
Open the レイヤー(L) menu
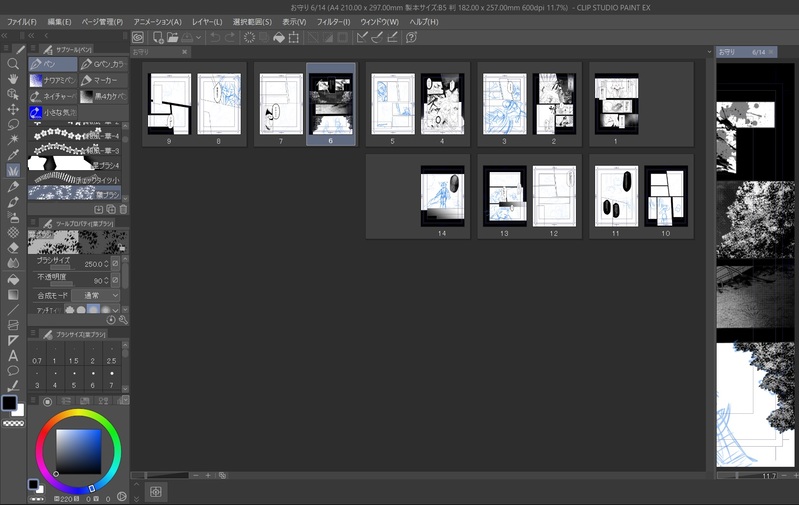207,21
